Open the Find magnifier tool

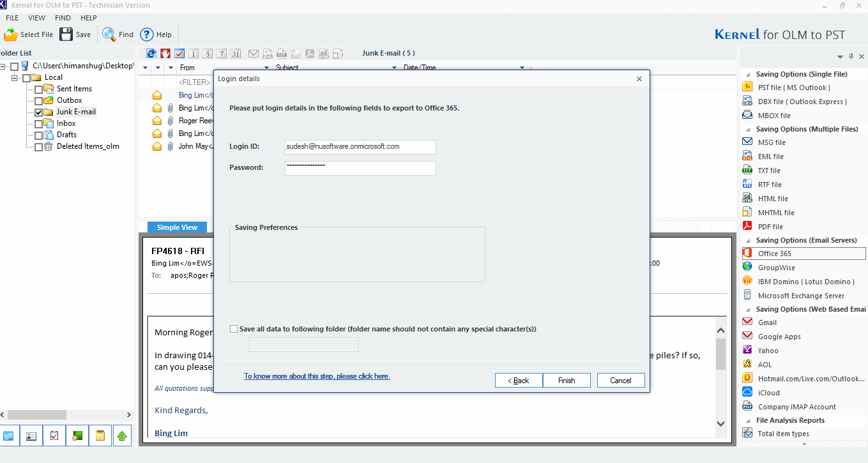(109, 34)
